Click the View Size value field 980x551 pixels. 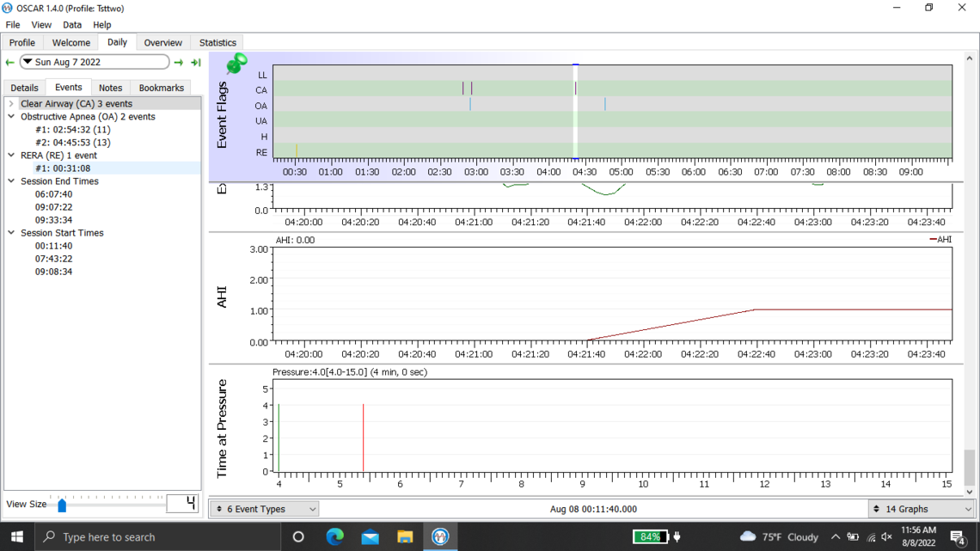point(182,504)
